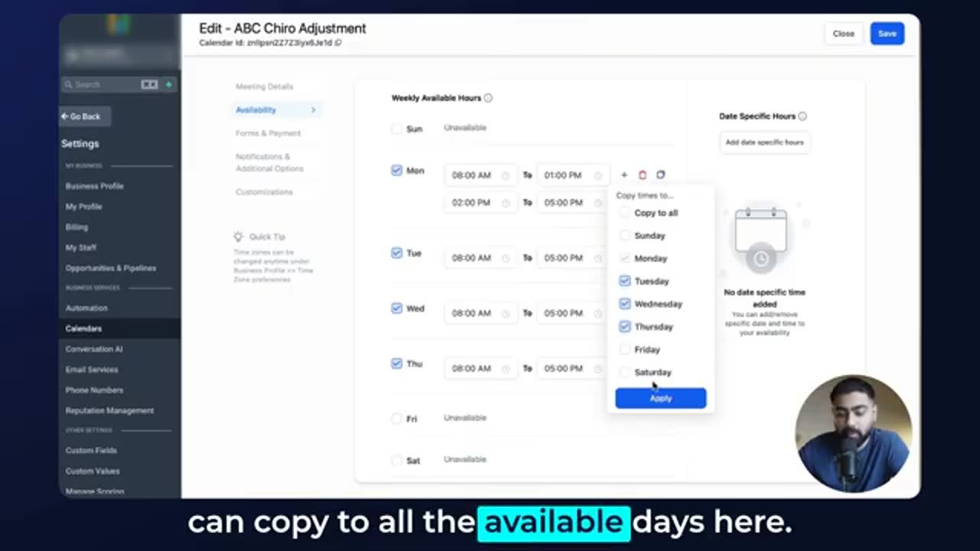Open Weekly Available Hours info icon
The width and height of the screenshot is (980, 551).
488,98
